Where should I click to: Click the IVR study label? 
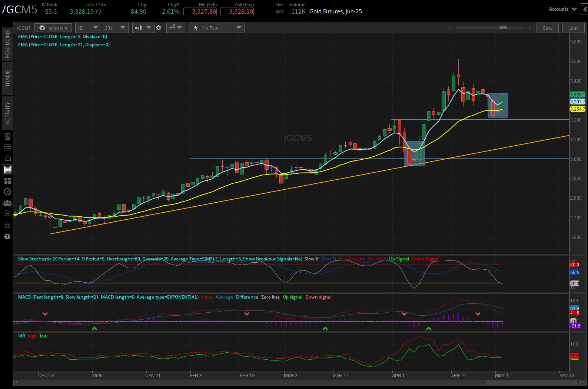[21, 336]
